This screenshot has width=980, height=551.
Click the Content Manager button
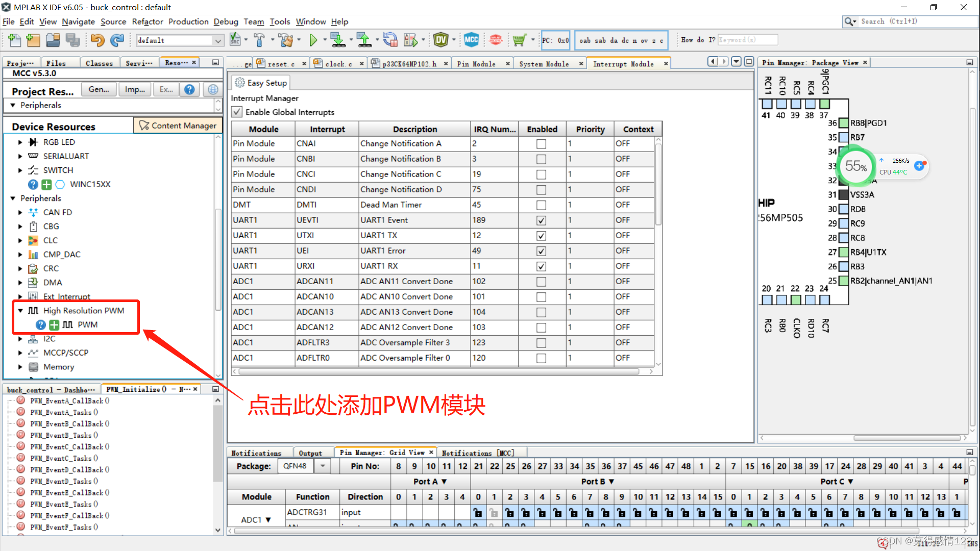(x=178, y=125)
